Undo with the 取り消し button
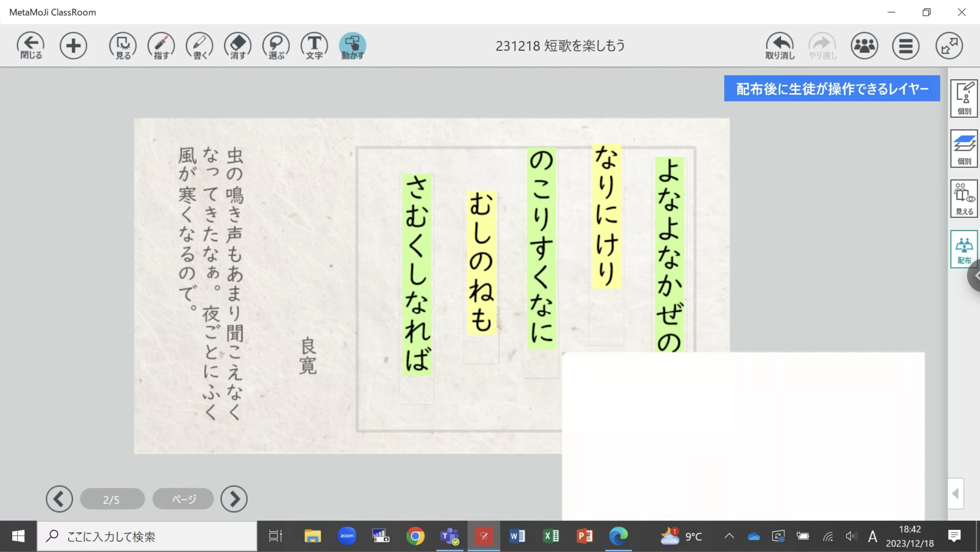Screen dimensions: 980x552 click(x=780, y=46)
